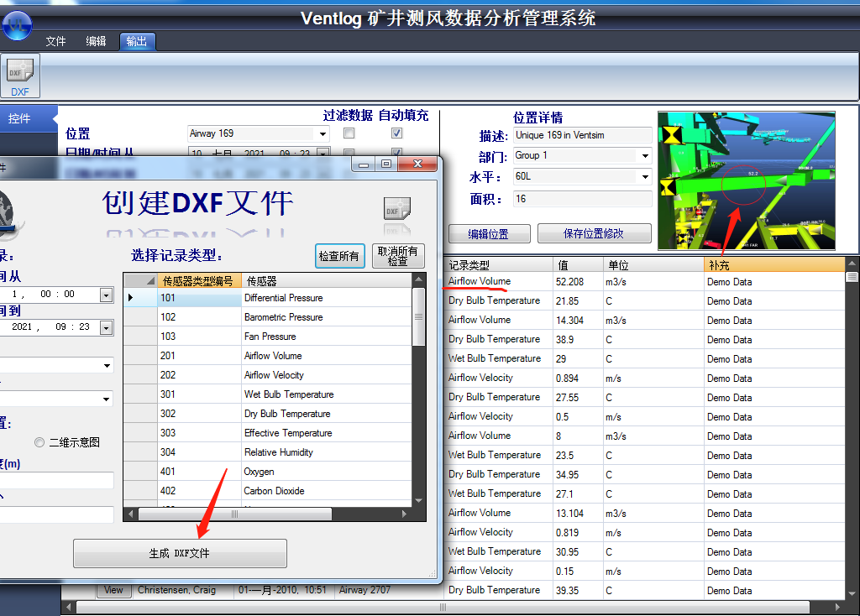
Task: Switch to the 编辑 tab
Action: [96, 41]
